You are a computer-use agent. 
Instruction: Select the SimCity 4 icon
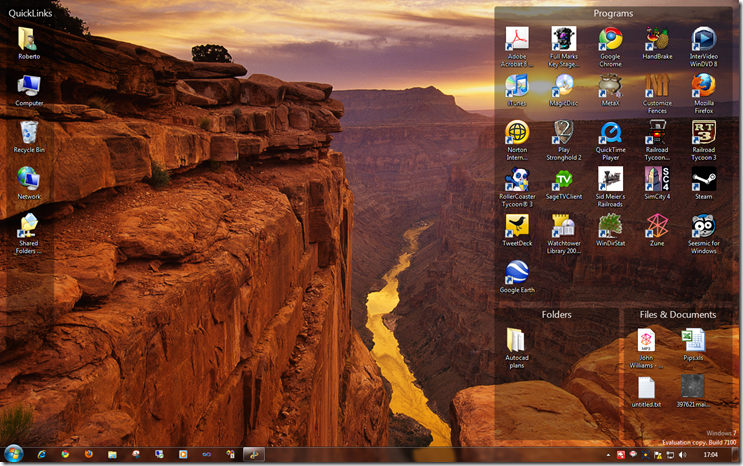[x=657, y=180]
